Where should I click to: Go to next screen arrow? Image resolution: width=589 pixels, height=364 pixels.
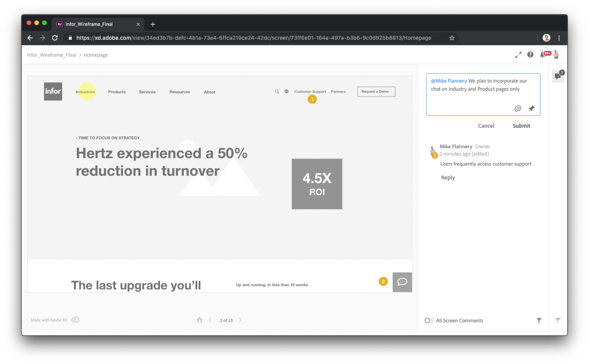click(240, 320)
